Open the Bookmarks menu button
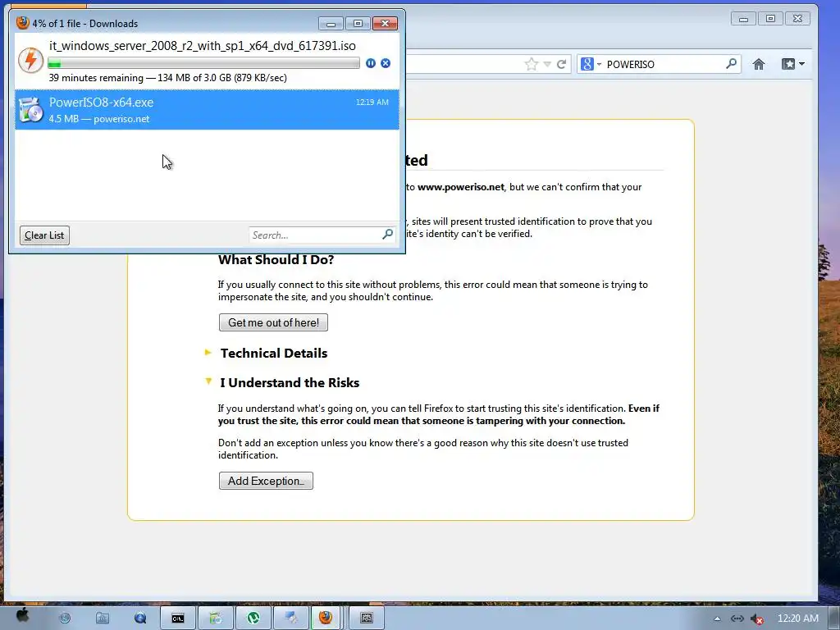Viewport: 840px width, 630px height. coord(788,64)
